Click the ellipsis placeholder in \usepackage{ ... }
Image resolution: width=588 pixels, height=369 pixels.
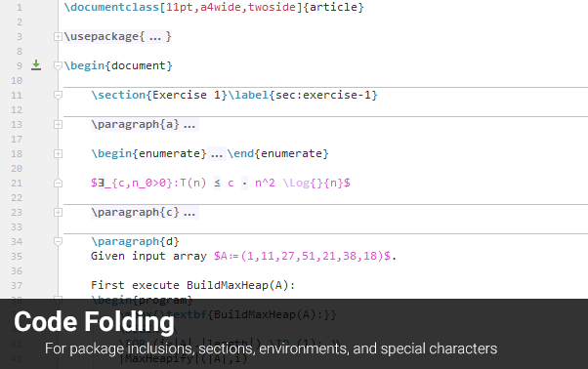click(x=155, y=37)
